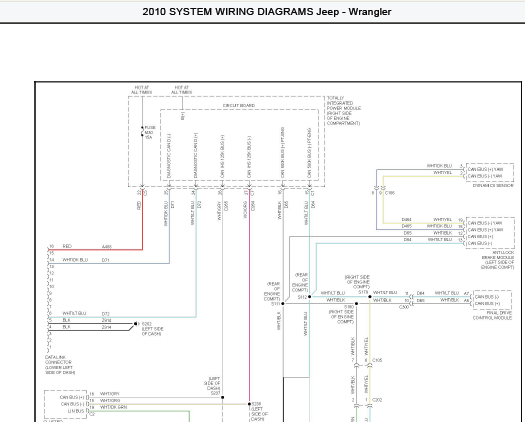Click the 'DIAGNOSTIC CAN D (+)' vertical label

(196, 155)
